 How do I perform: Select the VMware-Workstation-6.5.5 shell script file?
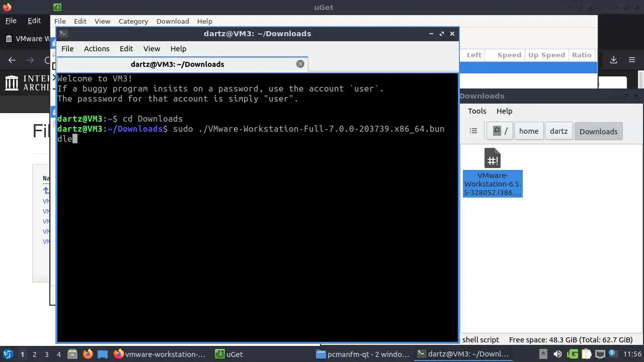pyautogui.click(x=493, y=172)
